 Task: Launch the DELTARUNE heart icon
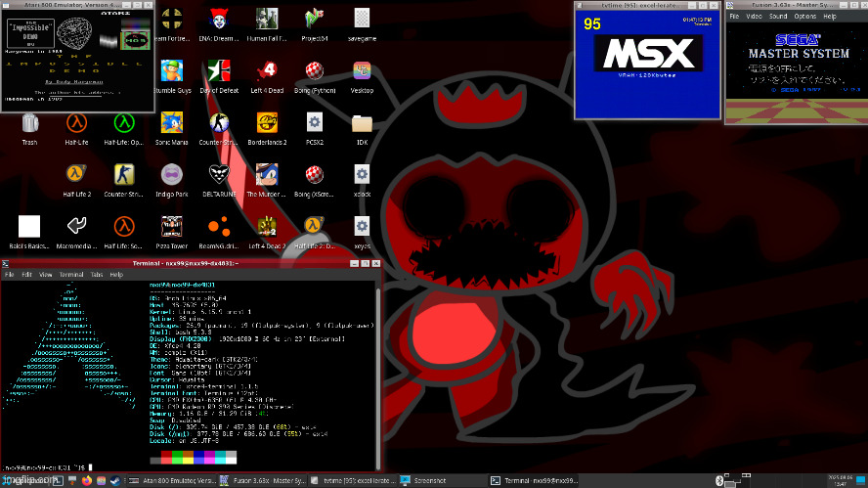click(x=219, y=175)
